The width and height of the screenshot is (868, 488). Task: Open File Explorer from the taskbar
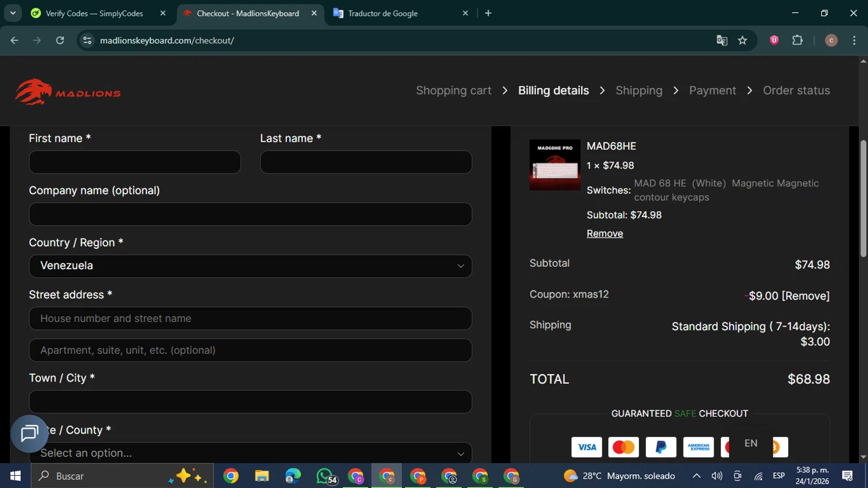[x=262, y=476]
